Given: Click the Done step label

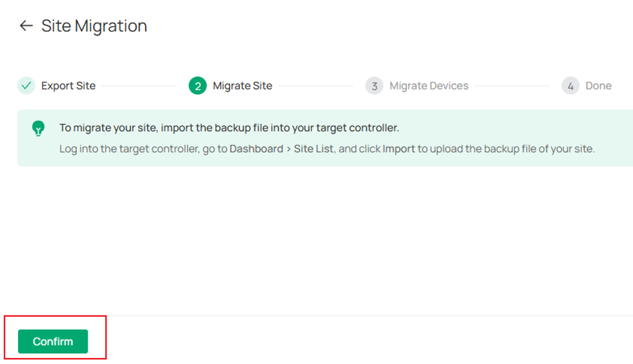Looking at the screenshot, I should point(598,85).
